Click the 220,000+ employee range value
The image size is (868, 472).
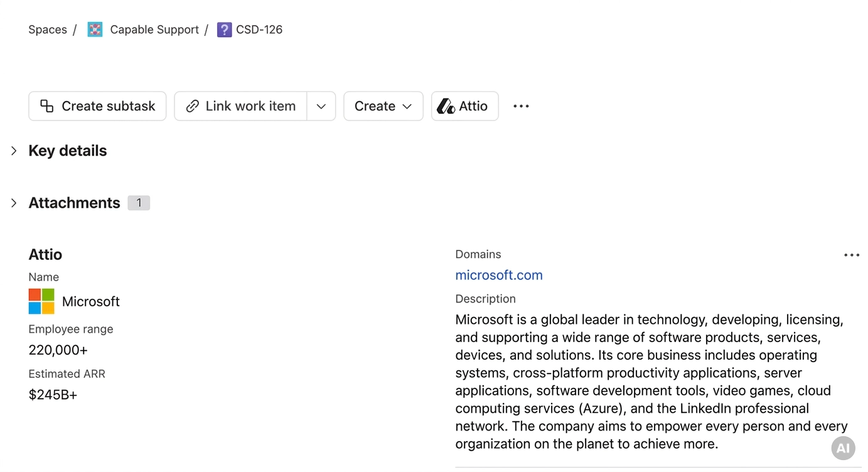(58, 350)
